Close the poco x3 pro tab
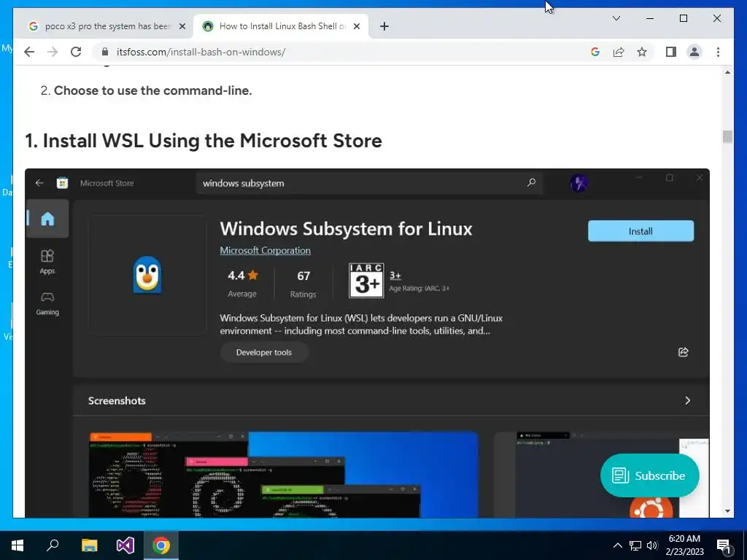The image size is (747, 560). 182,26
